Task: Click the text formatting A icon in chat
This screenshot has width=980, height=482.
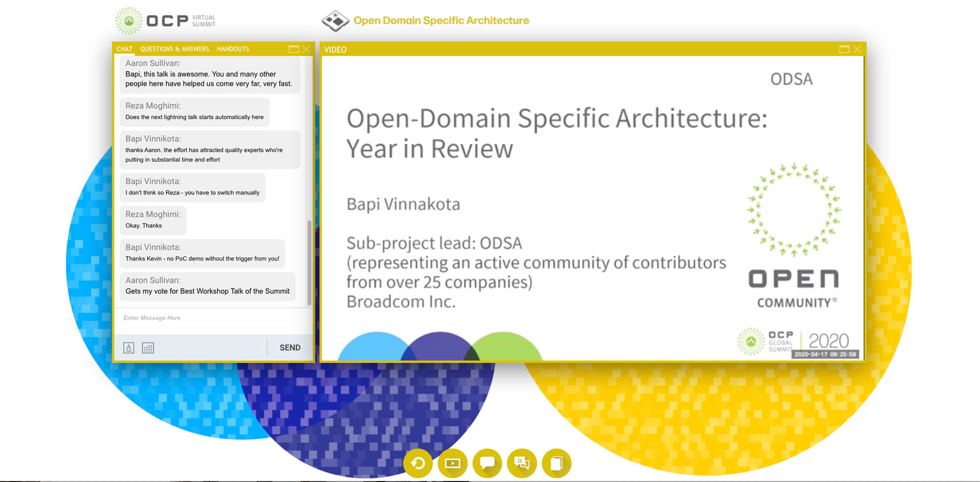Action: pos(129,348)
